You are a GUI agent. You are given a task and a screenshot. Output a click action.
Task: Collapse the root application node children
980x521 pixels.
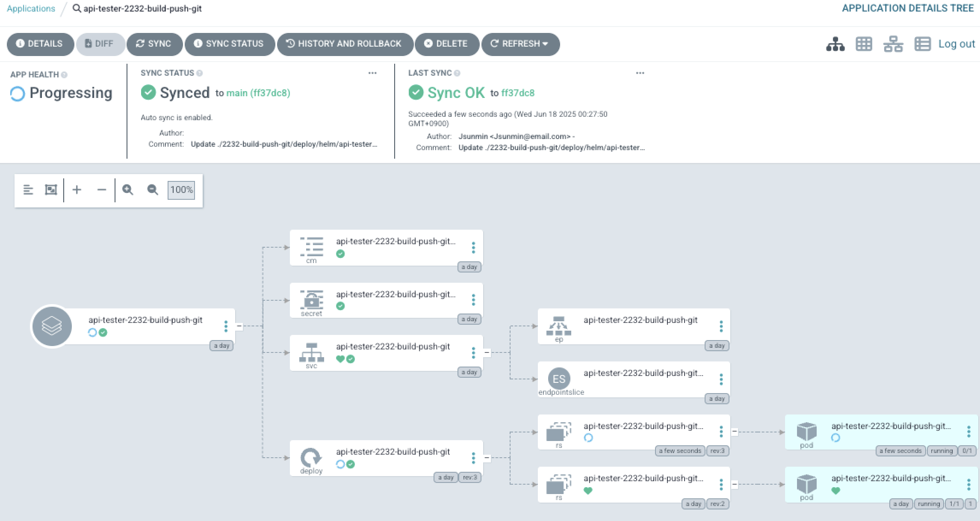click(x=239, y=326)
